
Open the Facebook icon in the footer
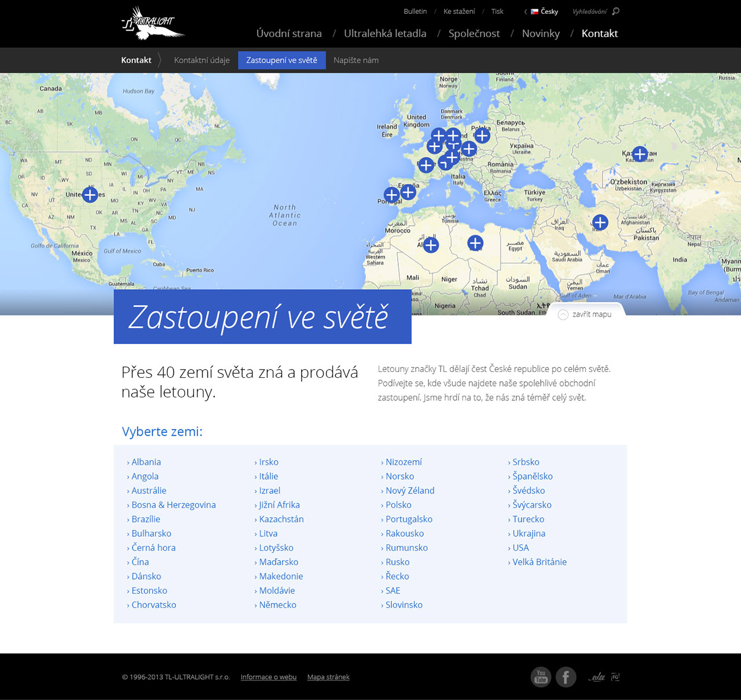point(566,677)
